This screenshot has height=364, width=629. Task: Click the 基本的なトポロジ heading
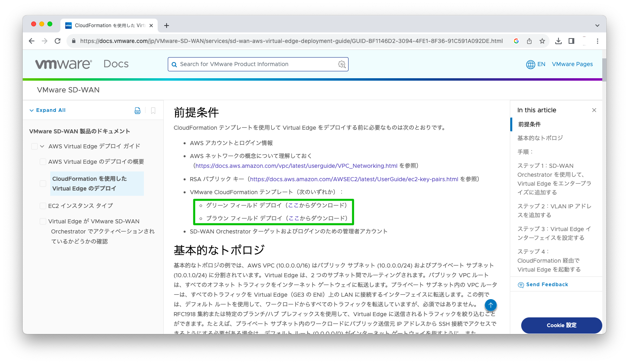point(219,250)
